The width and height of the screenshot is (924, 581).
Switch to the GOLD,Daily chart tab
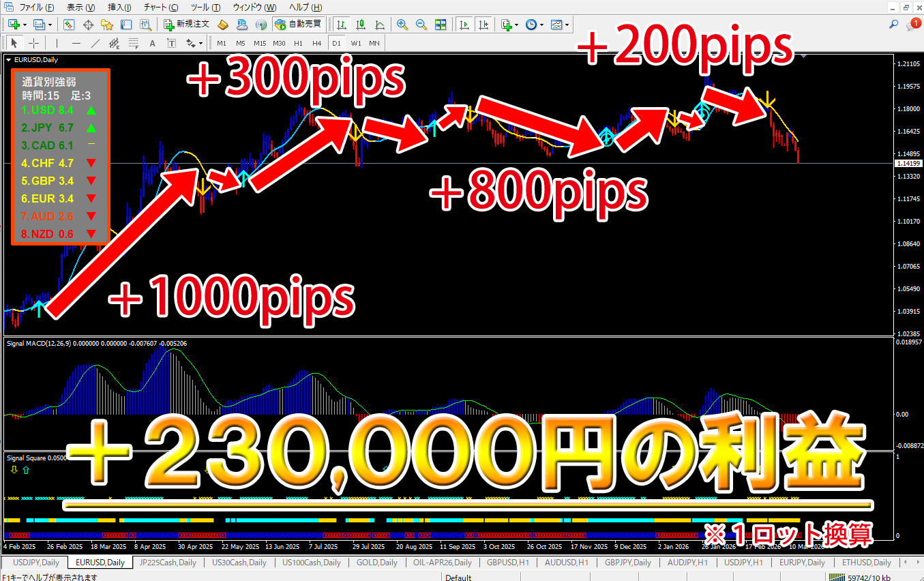click(377, 563)
